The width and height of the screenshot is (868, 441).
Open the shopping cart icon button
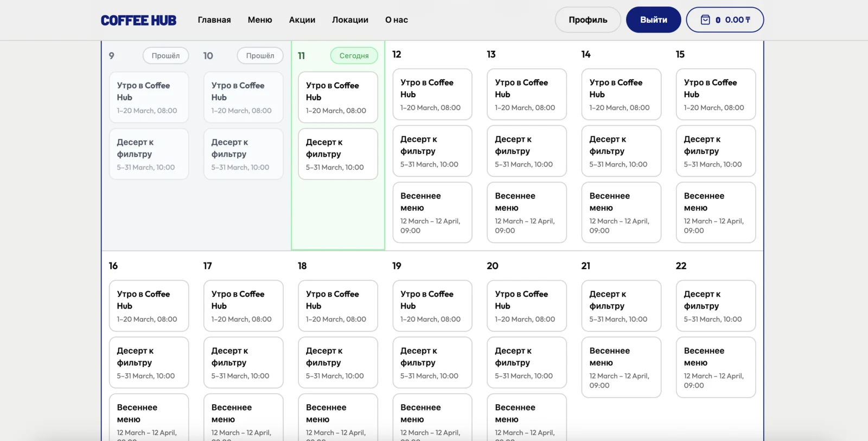pyautogui.click(x=725, y=20)
